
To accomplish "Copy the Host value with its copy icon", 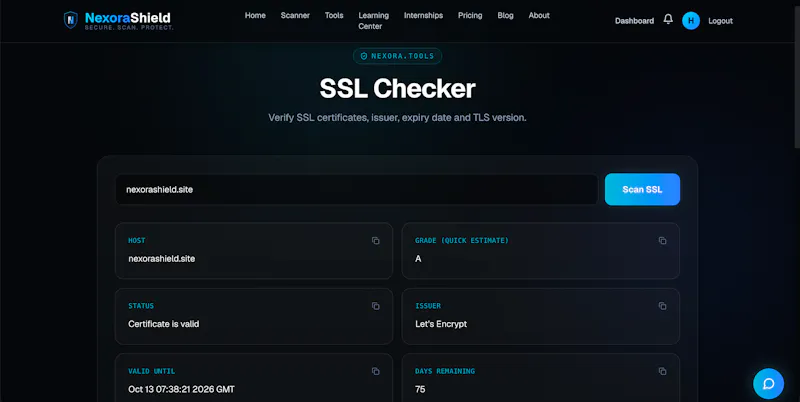I will [x=376, y=240].
